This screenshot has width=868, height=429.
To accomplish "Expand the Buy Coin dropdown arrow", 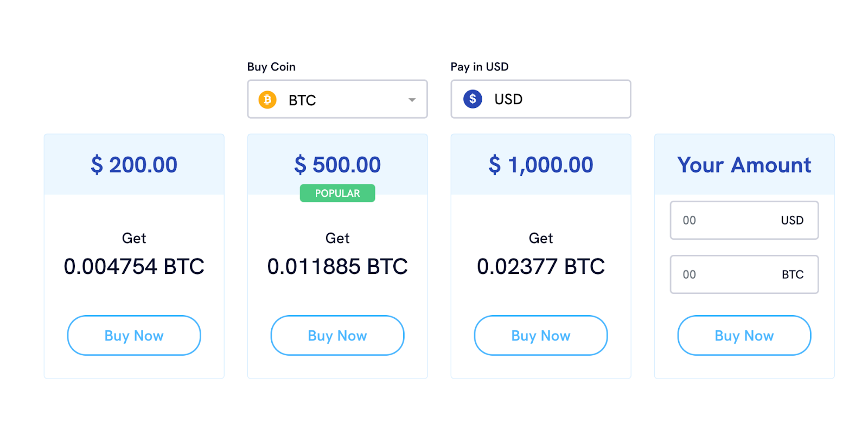I will [412, 100].
